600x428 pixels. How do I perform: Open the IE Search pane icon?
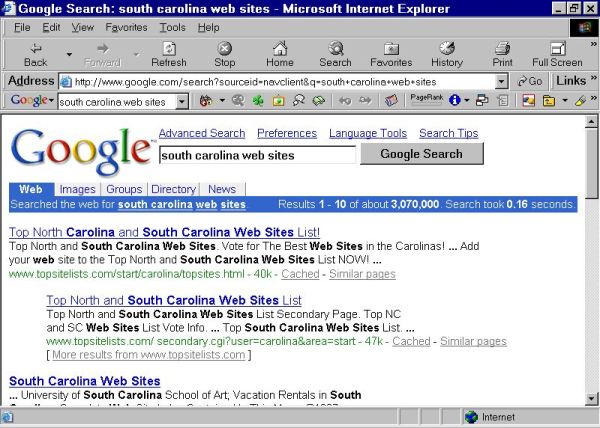(336, 49)
